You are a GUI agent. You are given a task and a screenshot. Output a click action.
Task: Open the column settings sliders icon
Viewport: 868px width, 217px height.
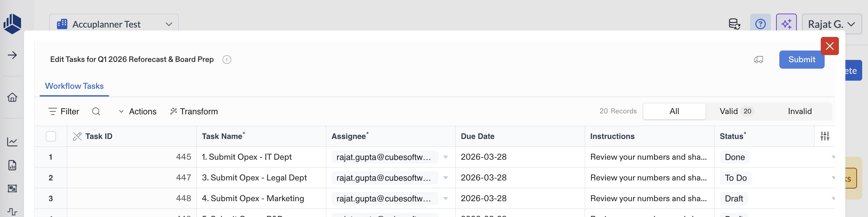click(825, 136)
